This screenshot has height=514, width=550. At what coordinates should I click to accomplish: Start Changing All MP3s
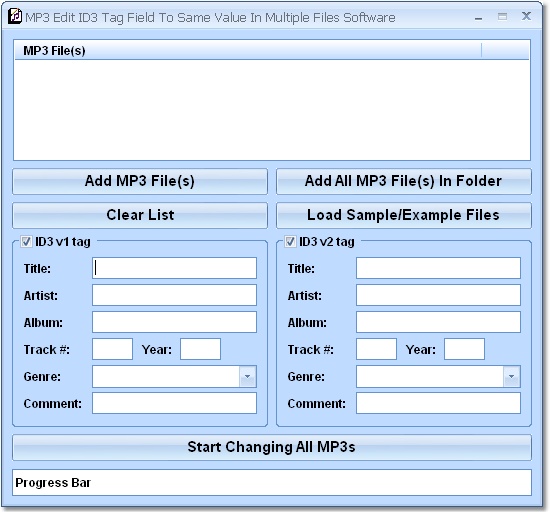coord(272,447)
